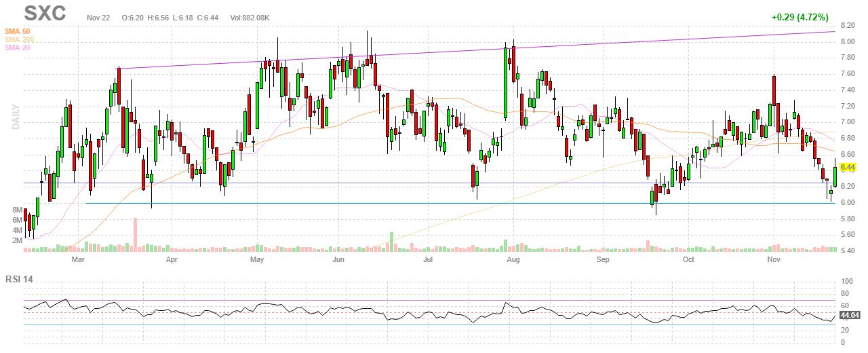Select the Mar label on time axis
Image resolution: width=868 pixels, height=353 pixels.
tap(78, 259)
